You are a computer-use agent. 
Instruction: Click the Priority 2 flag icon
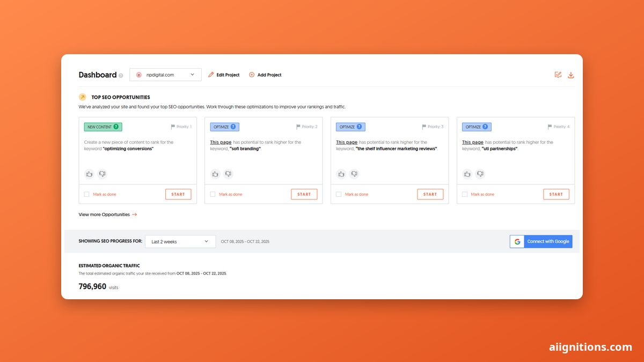(298, 127)
